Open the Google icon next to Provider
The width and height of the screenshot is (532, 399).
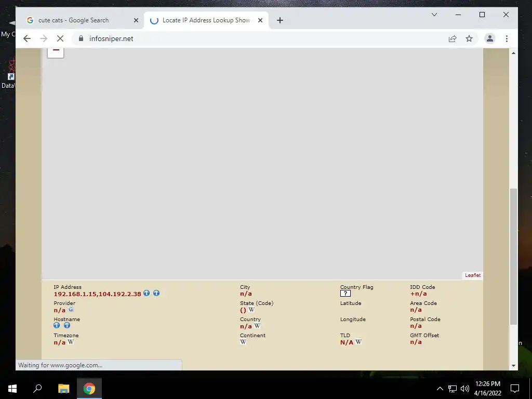(71, 310)
